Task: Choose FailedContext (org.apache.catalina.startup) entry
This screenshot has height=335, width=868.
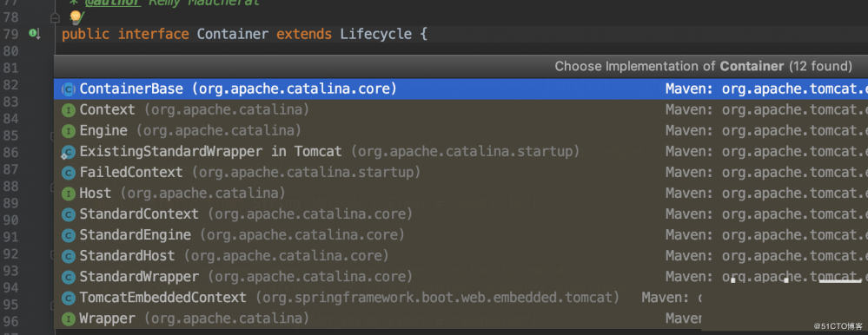Action: click(461, 173)
